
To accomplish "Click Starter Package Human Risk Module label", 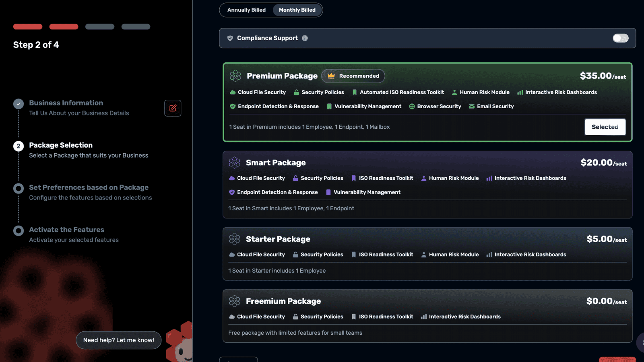I will (x=454, y=255).
